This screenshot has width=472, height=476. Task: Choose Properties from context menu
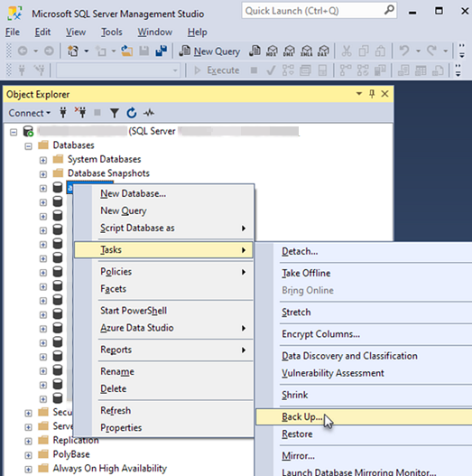pos(163,427)
